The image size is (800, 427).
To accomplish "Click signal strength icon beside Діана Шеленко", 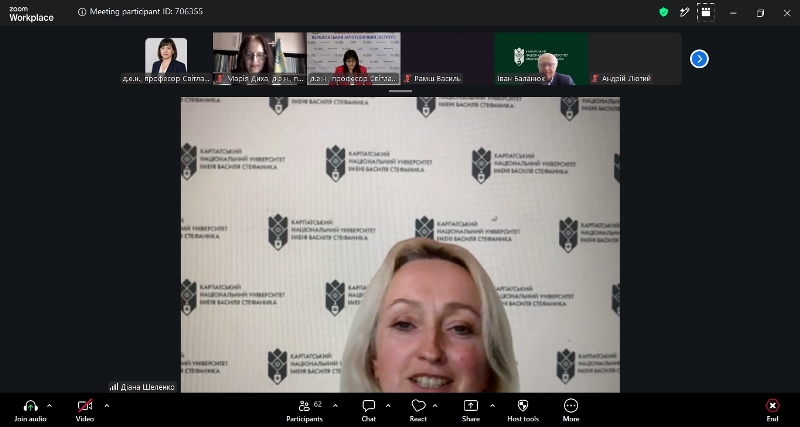I will click(114, 387).
